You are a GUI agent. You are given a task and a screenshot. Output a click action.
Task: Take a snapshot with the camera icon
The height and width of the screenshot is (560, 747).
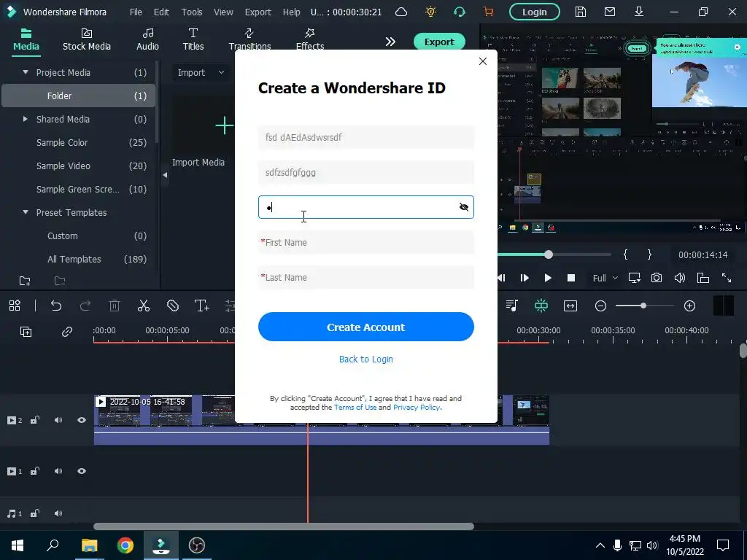[657, 278]
